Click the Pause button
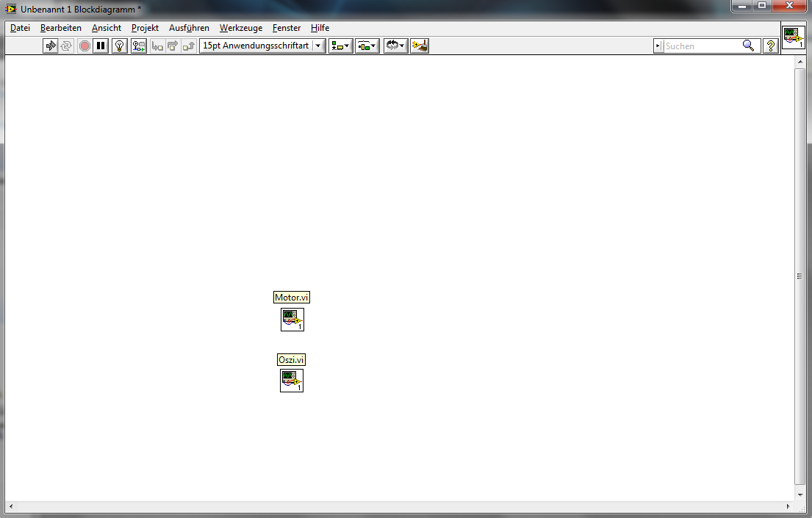The image size is (812, 518). (101, 46)
